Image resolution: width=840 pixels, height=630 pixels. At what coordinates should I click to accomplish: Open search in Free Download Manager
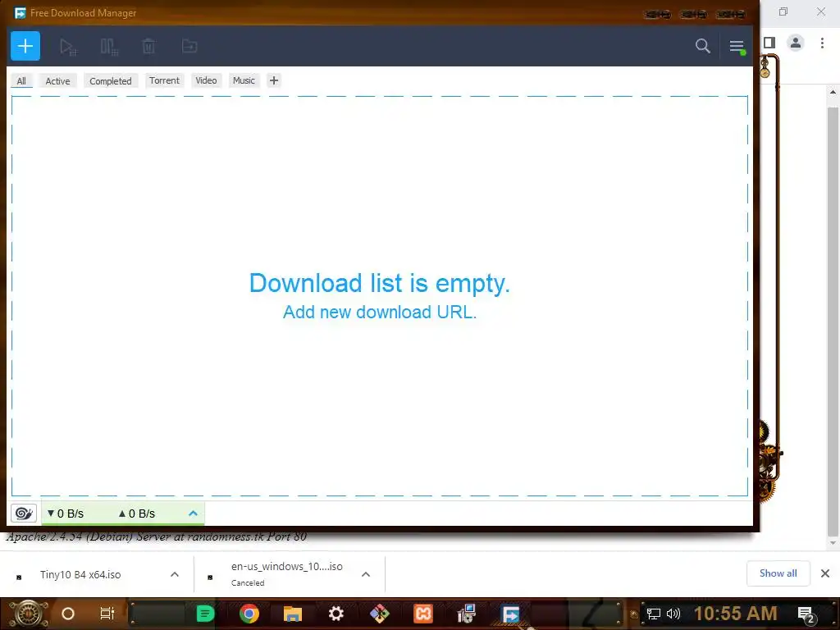click(702, 46)
